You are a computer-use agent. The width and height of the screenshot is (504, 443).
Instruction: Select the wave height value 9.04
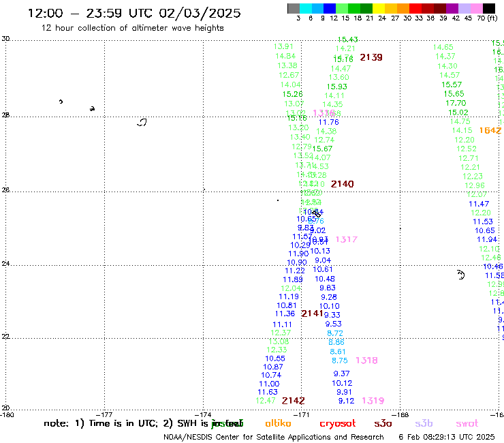point(323,260)
